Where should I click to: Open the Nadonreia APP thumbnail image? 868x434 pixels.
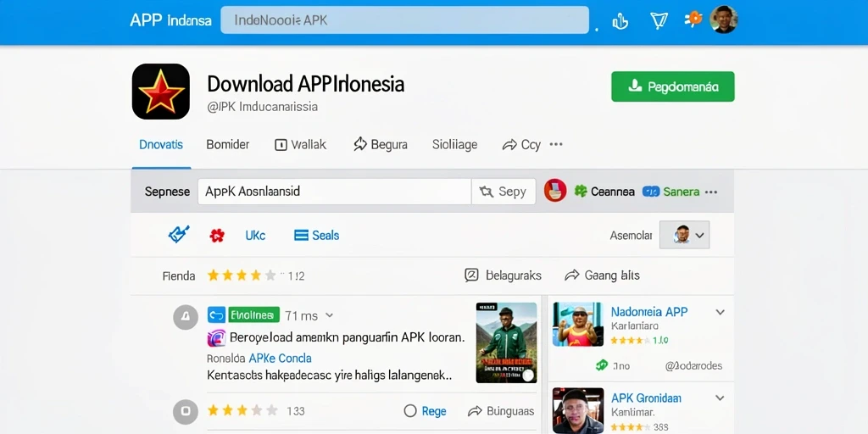tap(578, 325)
